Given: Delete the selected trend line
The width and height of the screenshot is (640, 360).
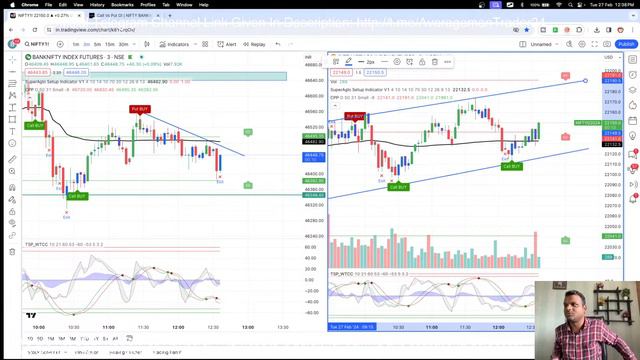Looking at the screenshot, I should [x=435, y=62].
